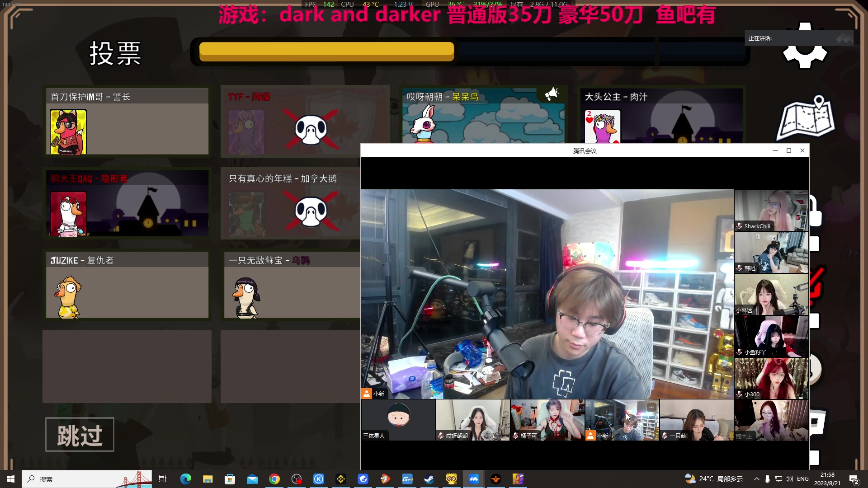Image resolution: width=868 pixels, height=488 pixels.
Task: Maximize the 腾讯会议 window
Action: click(789, 150)
